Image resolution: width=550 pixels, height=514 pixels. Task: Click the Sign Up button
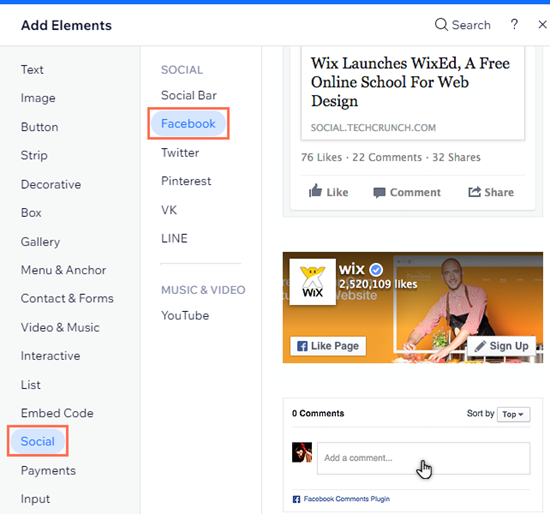pyautogui.click(x=502, y=346)
